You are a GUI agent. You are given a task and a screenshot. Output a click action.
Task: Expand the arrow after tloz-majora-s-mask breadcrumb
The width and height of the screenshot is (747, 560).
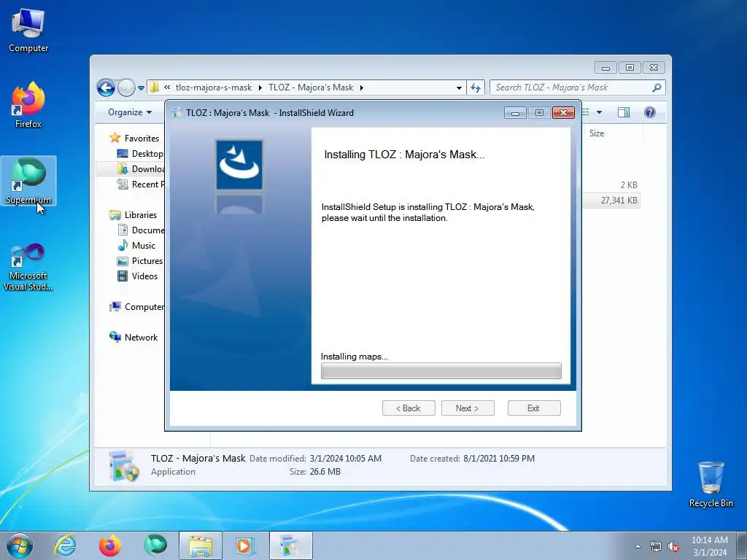[x=260, y=87]
